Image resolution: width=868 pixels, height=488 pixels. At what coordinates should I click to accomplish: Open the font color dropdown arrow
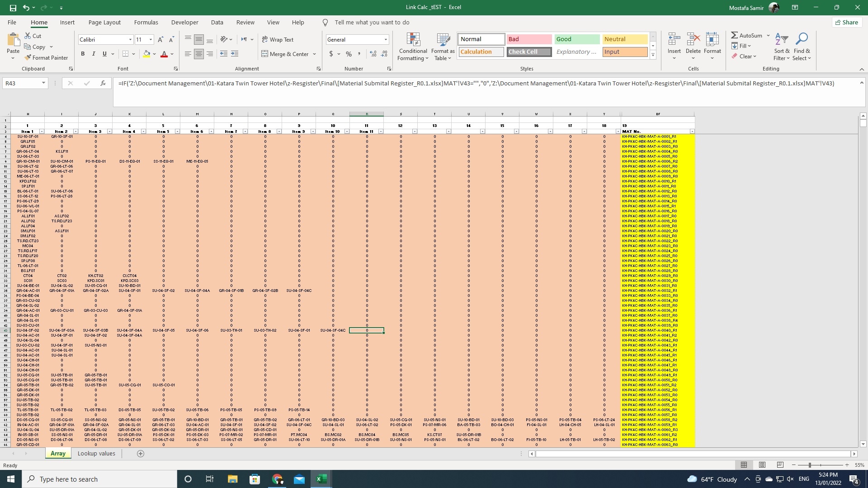click(172, 54)
